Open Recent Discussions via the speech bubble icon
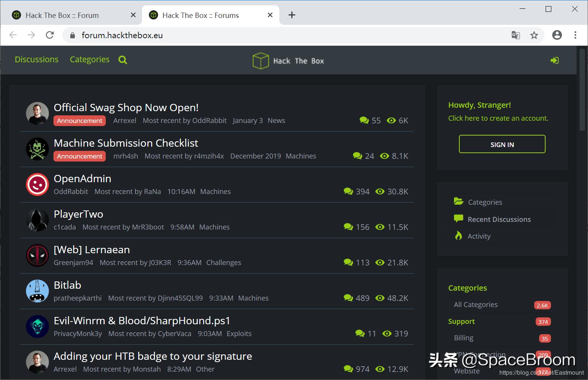The image size is (588, 380). coord(458,218)
